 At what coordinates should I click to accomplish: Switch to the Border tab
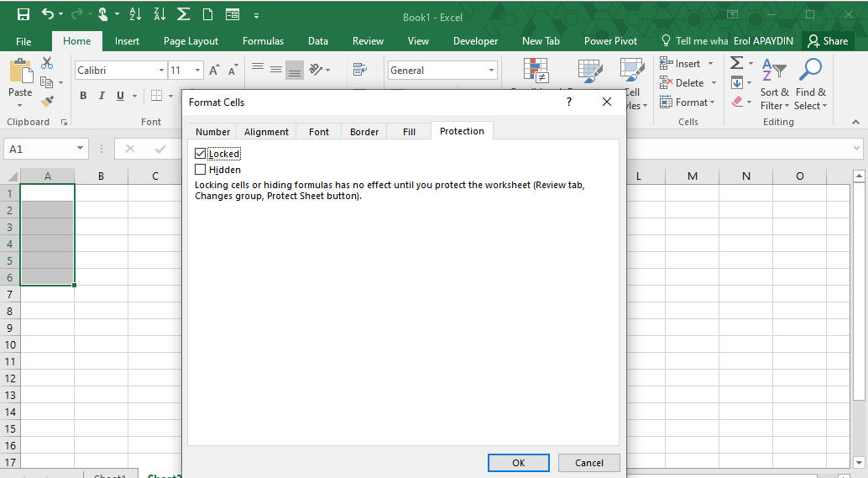(x=364, y=132)
